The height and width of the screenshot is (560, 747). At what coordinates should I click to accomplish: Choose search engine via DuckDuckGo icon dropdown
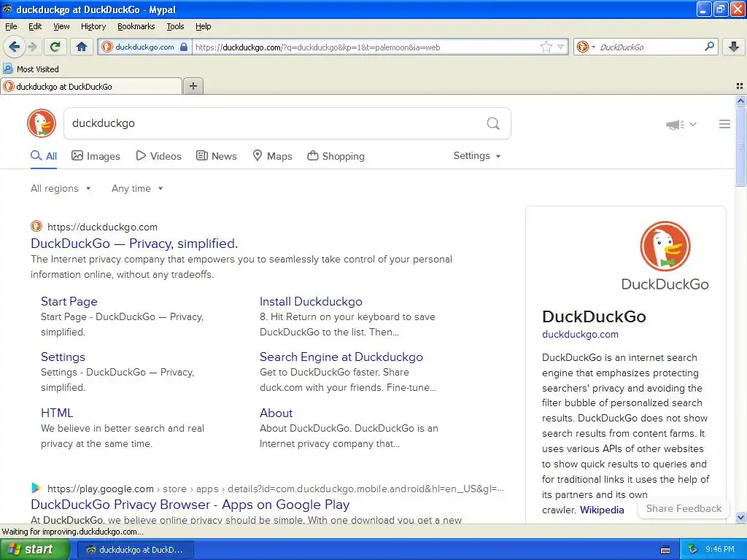click(x=586, y=47)
